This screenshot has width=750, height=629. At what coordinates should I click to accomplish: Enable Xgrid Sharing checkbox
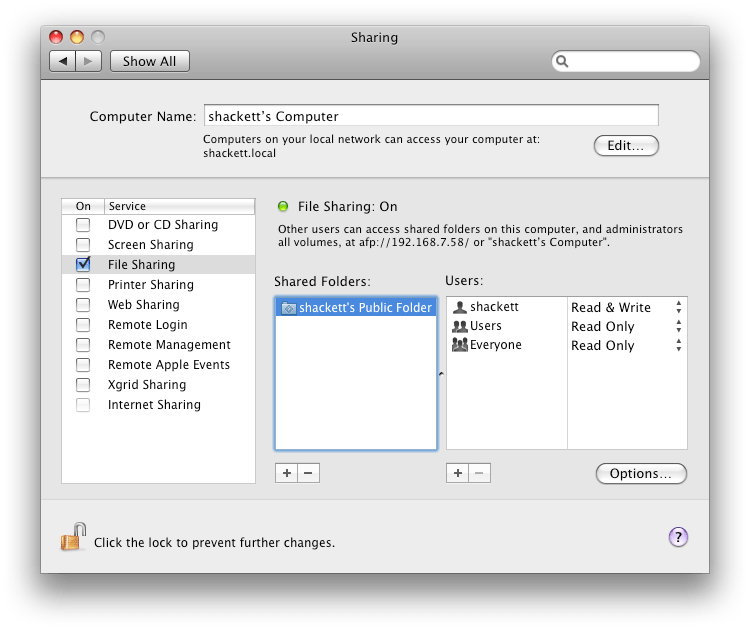click(83, 385)
